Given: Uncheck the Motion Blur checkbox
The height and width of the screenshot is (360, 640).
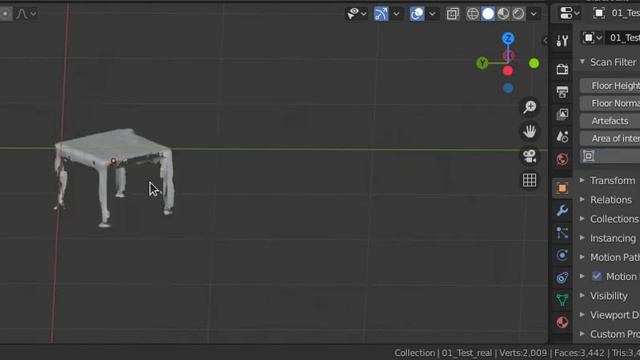Looking at the screenshot, I should [x=597, y=276].
